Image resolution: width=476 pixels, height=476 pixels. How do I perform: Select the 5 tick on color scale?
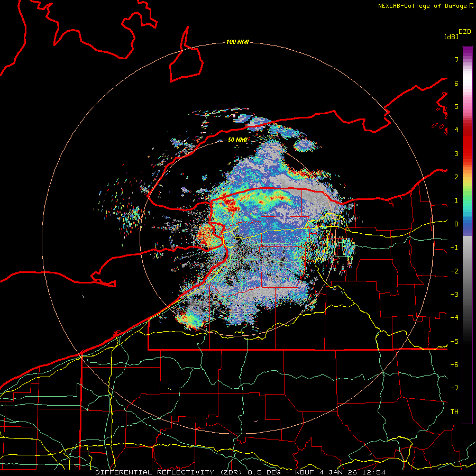click(456, 106)
